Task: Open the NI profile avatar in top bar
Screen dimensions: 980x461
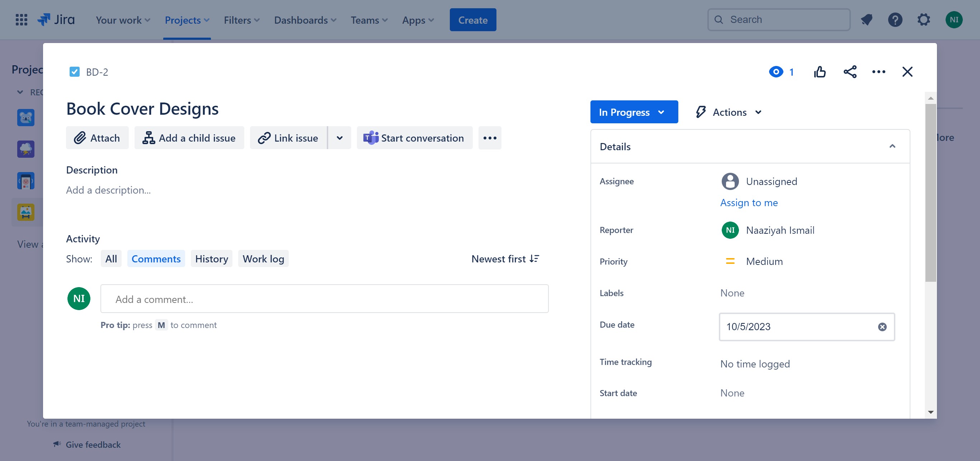Action: tap(954, 20)
